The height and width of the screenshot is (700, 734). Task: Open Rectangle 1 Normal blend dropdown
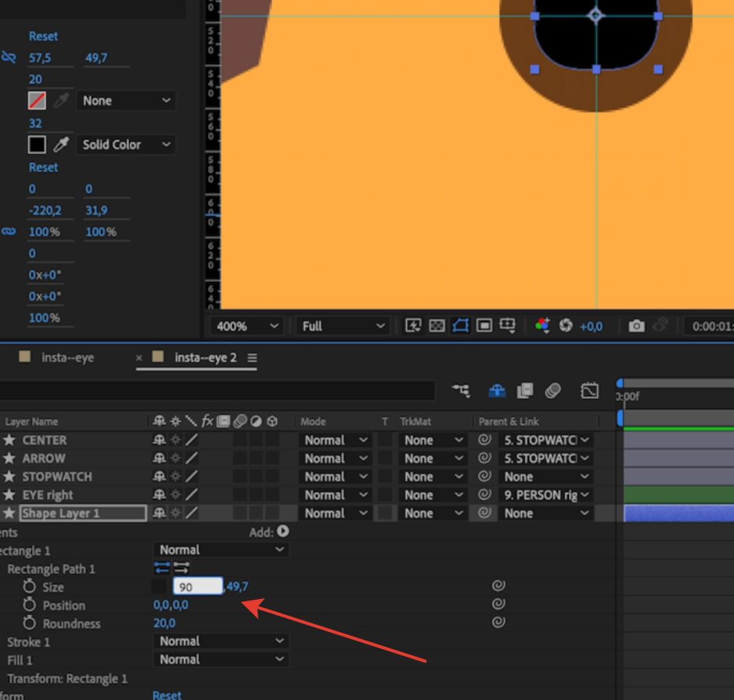221,550
